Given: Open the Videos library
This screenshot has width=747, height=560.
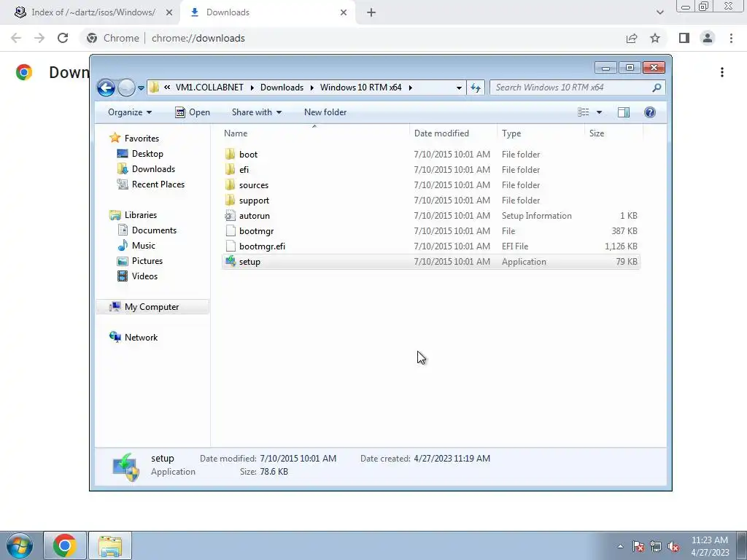Looking at the screenshot, I should click(144, 276).
